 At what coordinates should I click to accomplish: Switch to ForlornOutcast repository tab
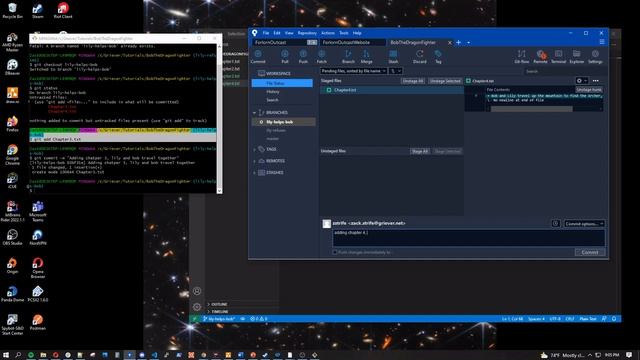[284, 42]
